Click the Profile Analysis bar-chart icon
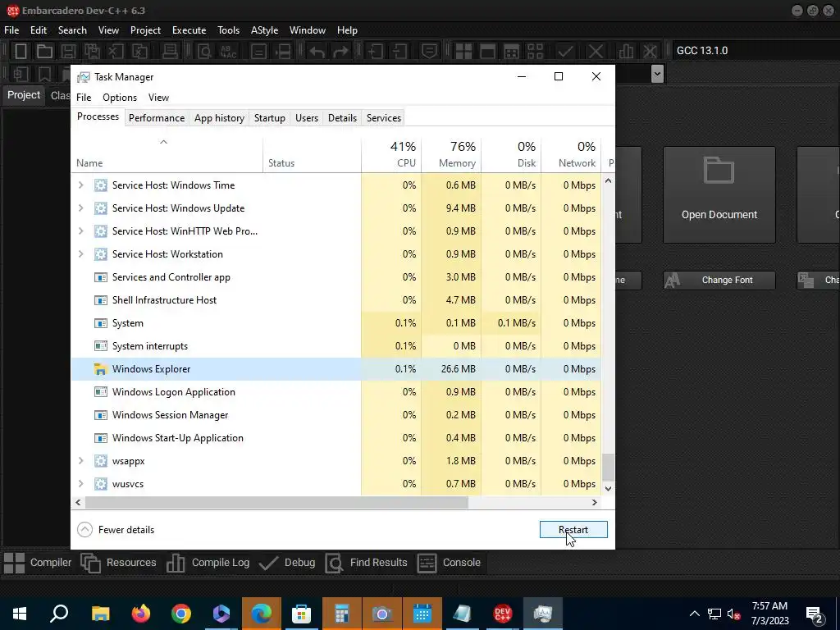This screenshot has height=630, width=840. (x=625, y=51)
